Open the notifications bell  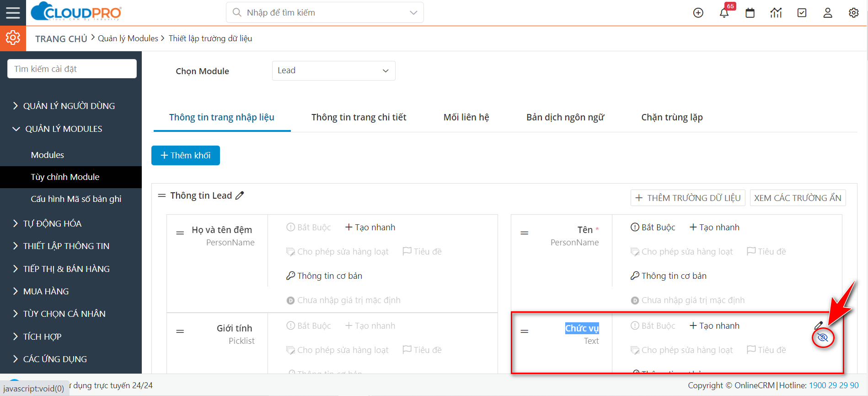click(x=724, y=13)
